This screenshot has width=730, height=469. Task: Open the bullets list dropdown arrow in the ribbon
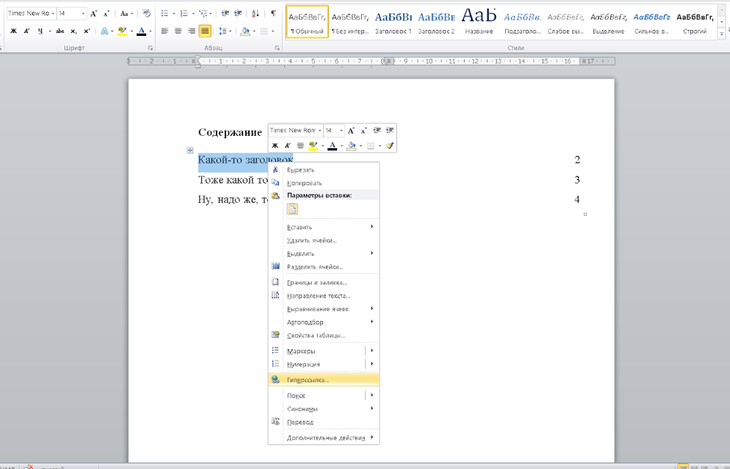pyautogui.click(x=173, y=14)
